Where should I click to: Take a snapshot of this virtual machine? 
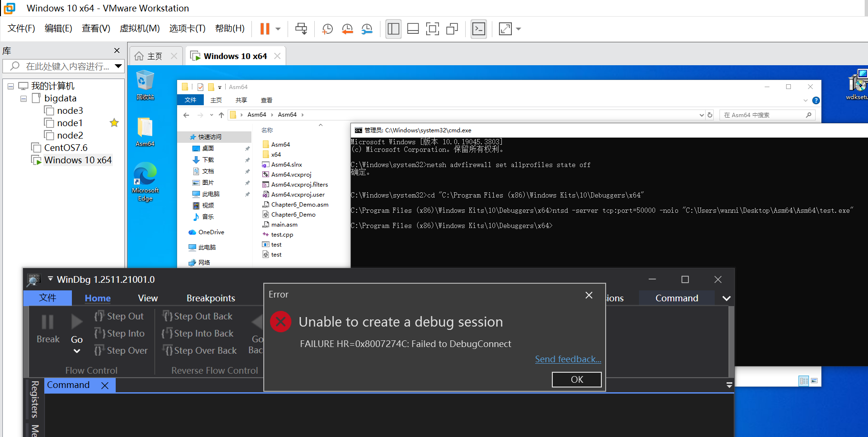328,29
